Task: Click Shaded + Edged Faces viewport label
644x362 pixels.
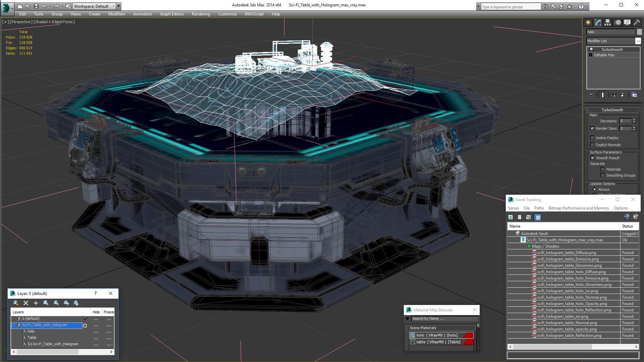Action: pos(54,22)
